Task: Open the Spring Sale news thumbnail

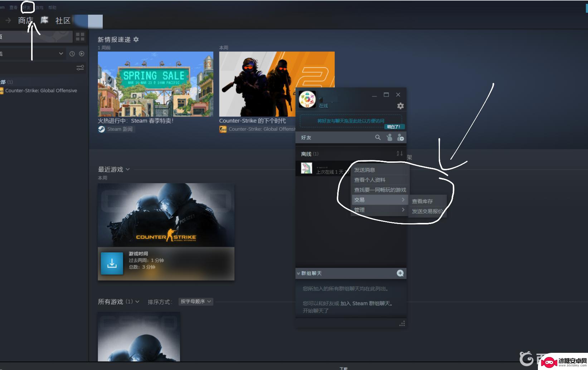Action: [156, 84]
